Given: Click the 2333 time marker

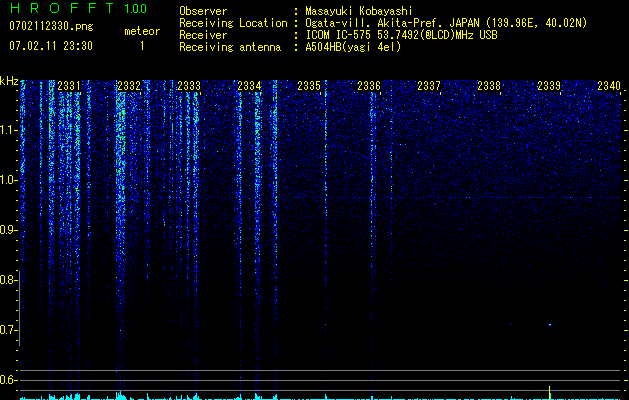Looking at the screenshot, I should coord(189,86).
